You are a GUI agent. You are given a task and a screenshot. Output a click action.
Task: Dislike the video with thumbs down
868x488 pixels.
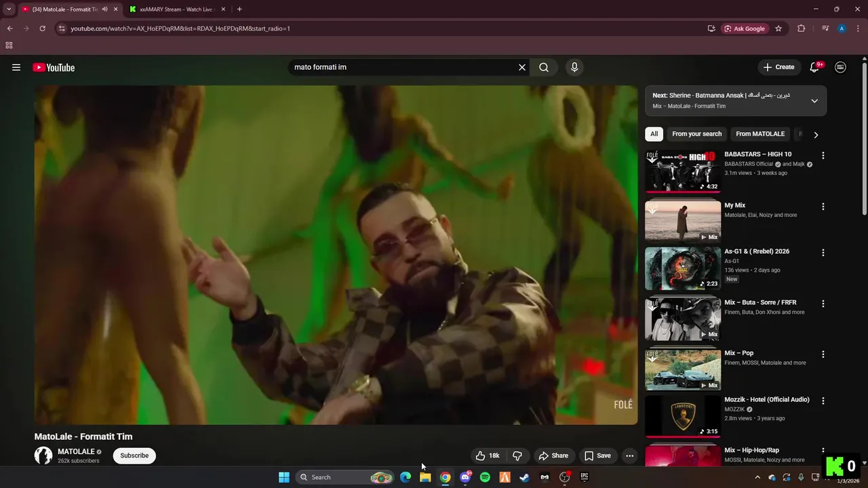point(517,455)
